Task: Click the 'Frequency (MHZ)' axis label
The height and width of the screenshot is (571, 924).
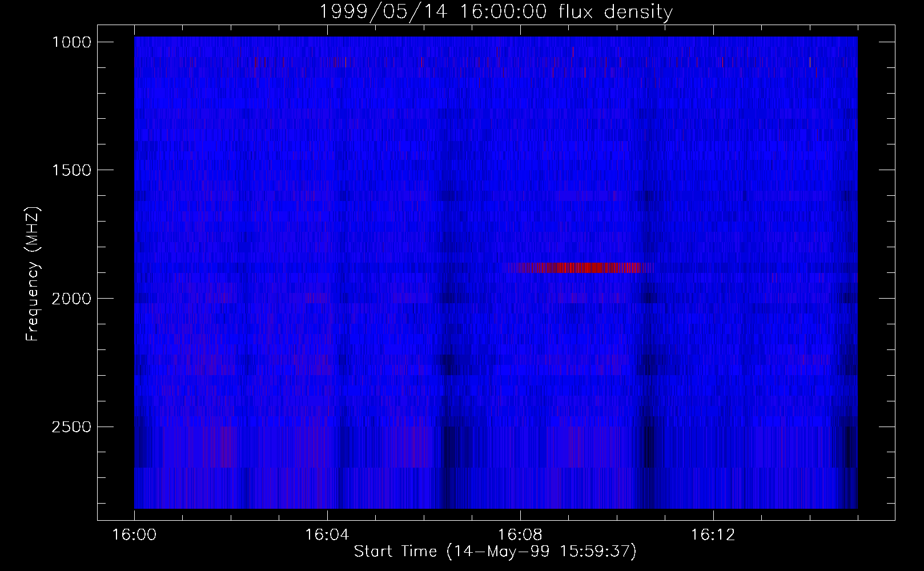Action: coord(33,275)
